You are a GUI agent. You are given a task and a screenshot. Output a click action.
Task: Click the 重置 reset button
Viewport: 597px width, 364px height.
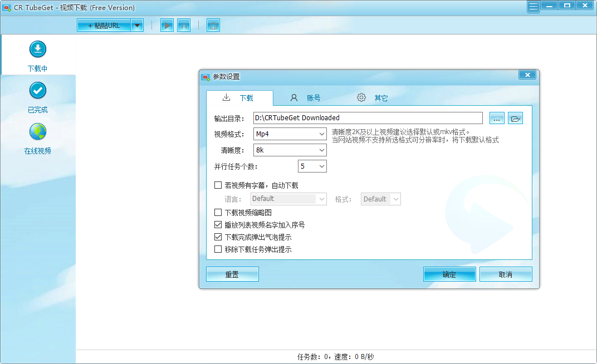point(232,274)
